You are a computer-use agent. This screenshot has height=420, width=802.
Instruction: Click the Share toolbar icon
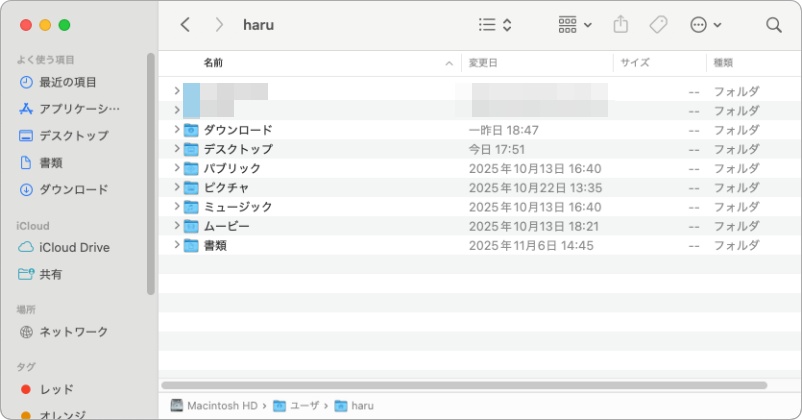click(x=620, y=25)
